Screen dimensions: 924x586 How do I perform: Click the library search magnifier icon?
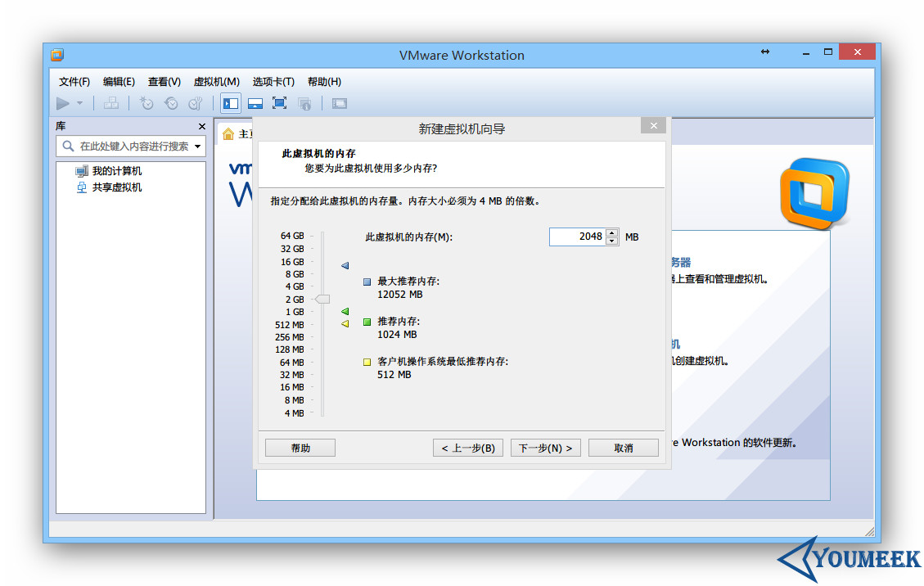coord(67,146)
